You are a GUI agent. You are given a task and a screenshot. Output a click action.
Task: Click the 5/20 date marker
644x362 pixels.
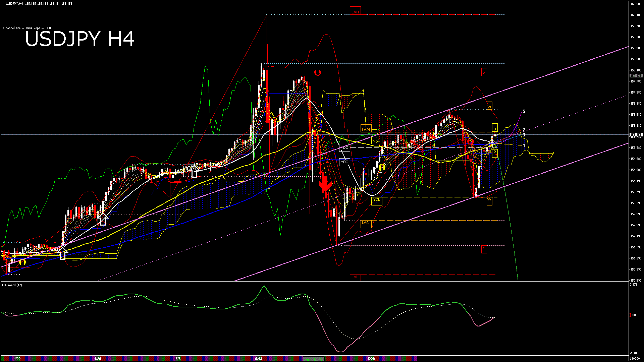(x=371, y=359)
